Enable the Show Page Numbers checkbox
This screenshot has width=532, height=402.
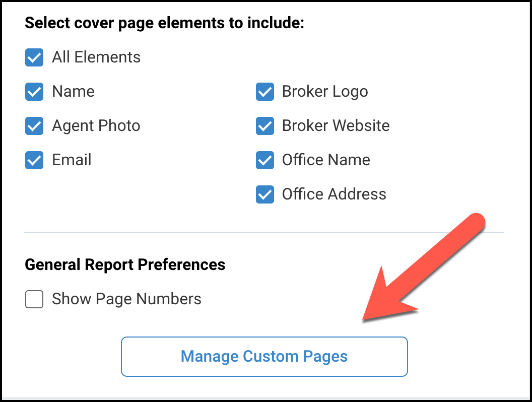34,299
